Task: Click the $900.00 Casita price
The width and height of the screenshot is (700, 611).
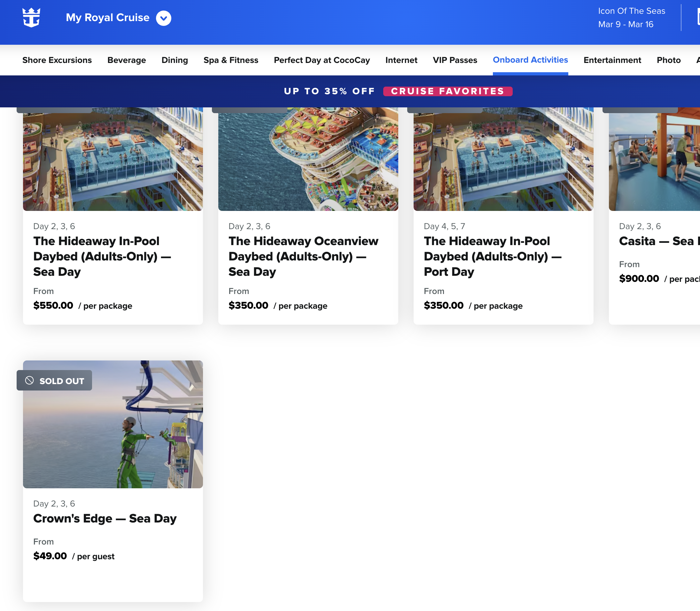Action: pyautogui.click(x=639, y=279)
